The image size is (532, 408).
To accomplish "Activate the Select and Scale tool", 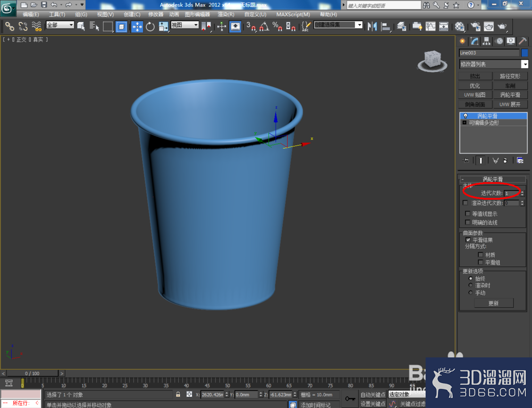I will coord(163,27).
